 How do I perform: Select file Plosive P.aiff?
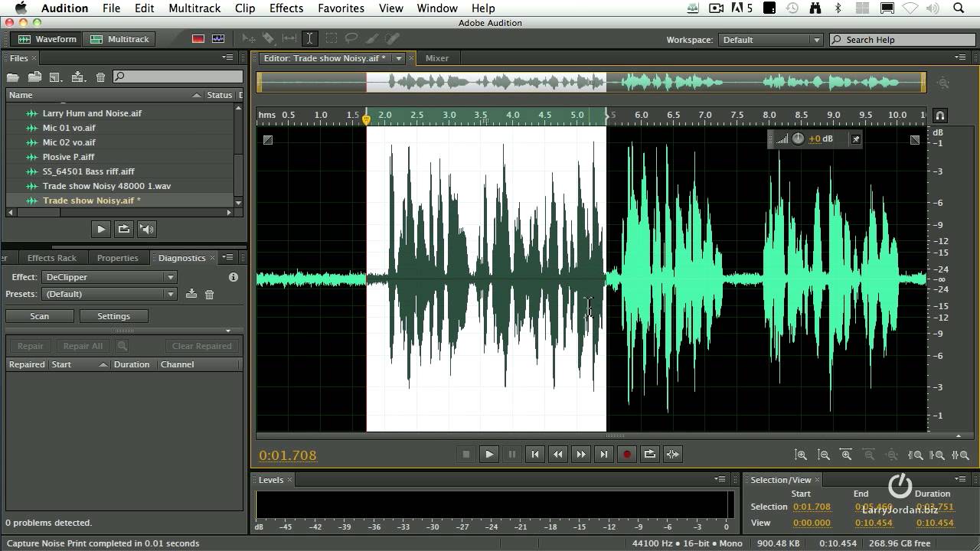68,157
